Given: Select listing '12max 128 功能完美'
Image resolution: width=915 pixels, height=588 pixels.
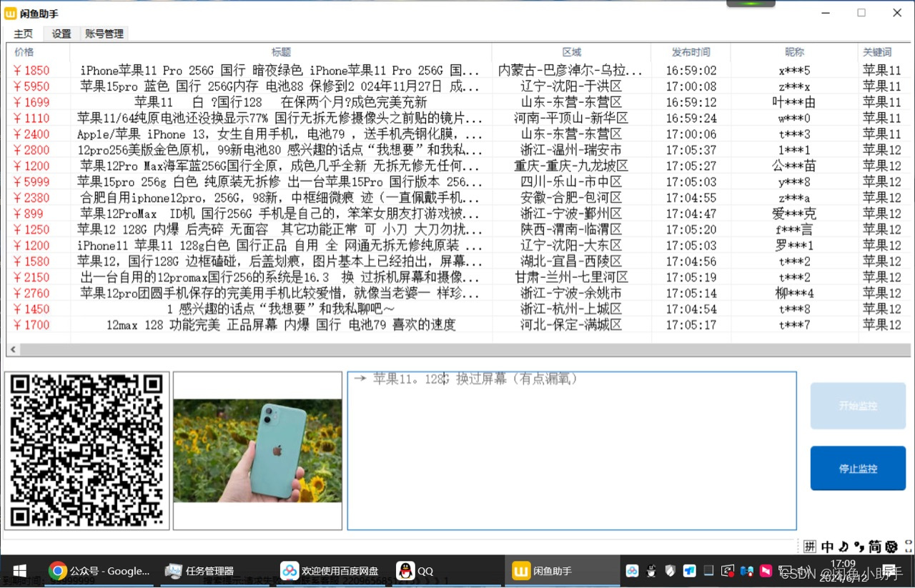Looking at the screenshot, I should point(457,325).
